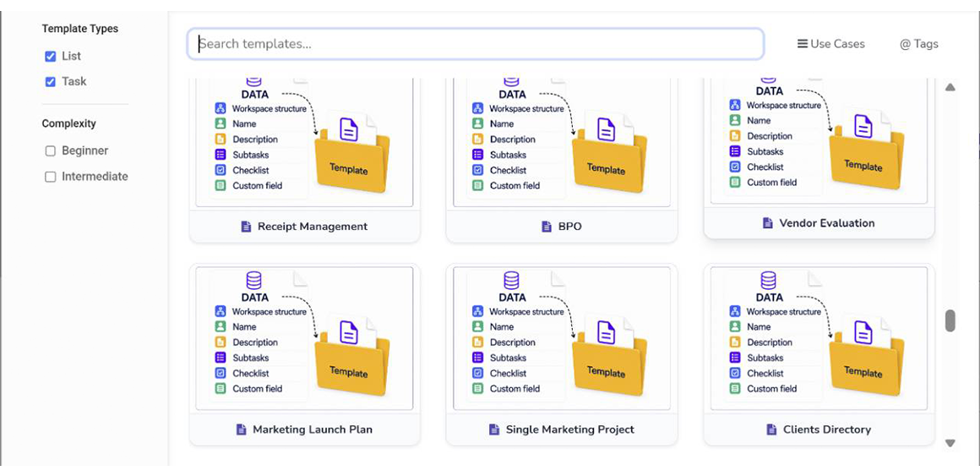Click the Template folder icon in Vendor Evaluation card
This screenshot has height=476, width=980.
pyautogui.click(x=867, y=149)
